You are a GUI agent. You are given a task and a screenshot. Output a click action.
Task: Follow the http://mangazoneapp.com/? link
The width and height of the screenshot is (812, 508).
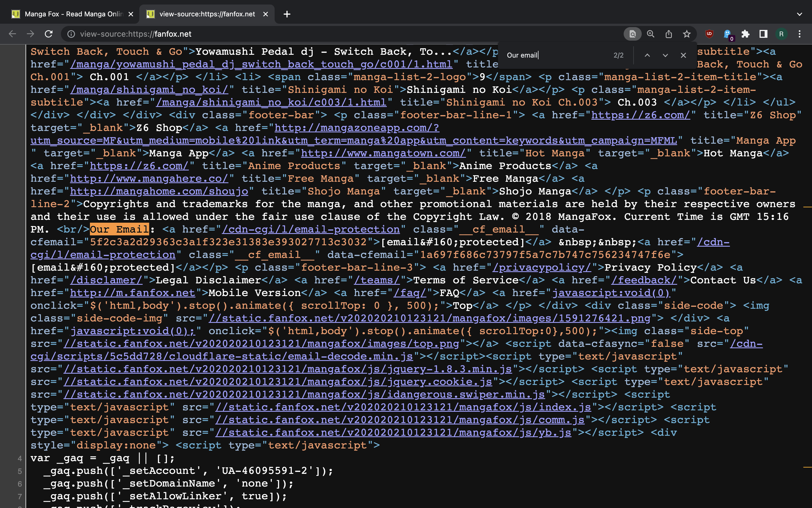357,128
